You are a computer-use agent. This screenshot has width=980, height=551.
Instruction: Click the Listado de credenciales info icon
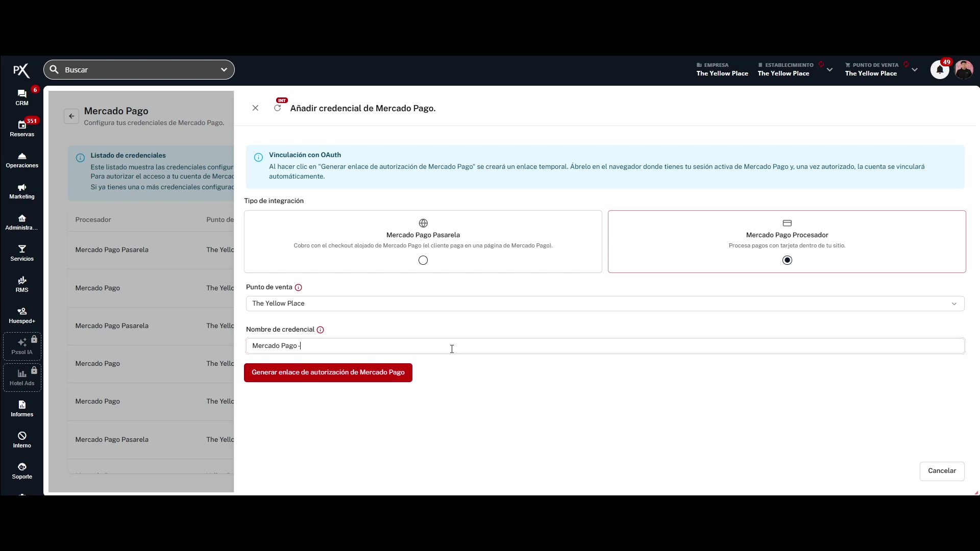80,158
